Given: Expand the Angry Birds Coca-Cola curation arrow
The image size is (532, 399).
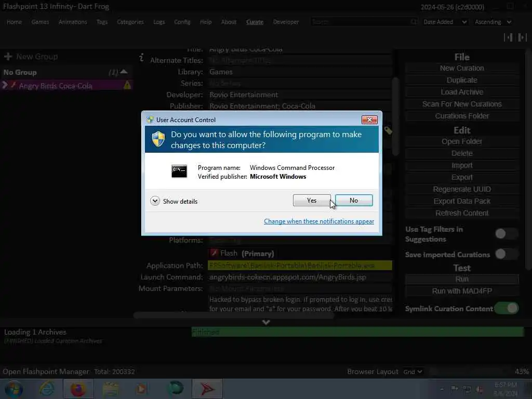Looking at the screenshot, I should [x=5, y=85].
